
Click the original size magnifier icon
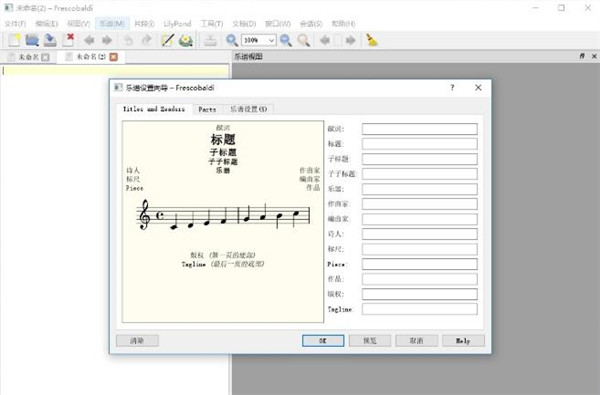(x=303, y=40)
